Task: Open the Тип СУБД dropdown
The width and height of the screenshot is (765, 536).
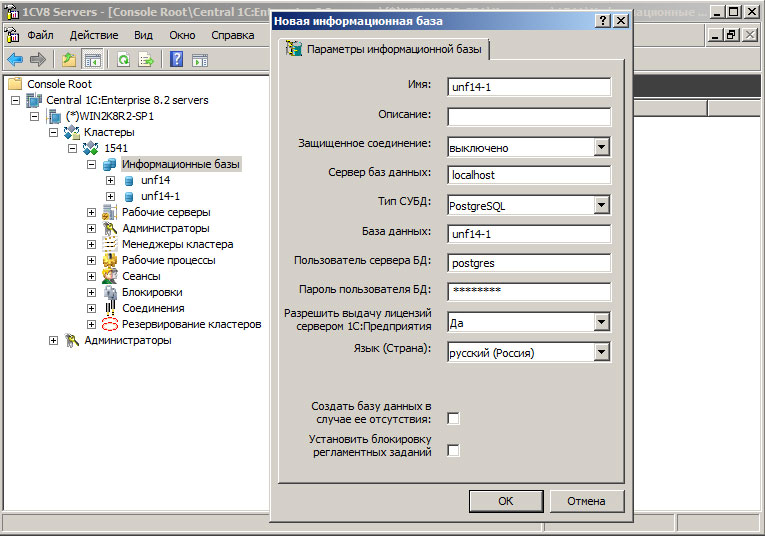Action: click(x=602, y=205)
